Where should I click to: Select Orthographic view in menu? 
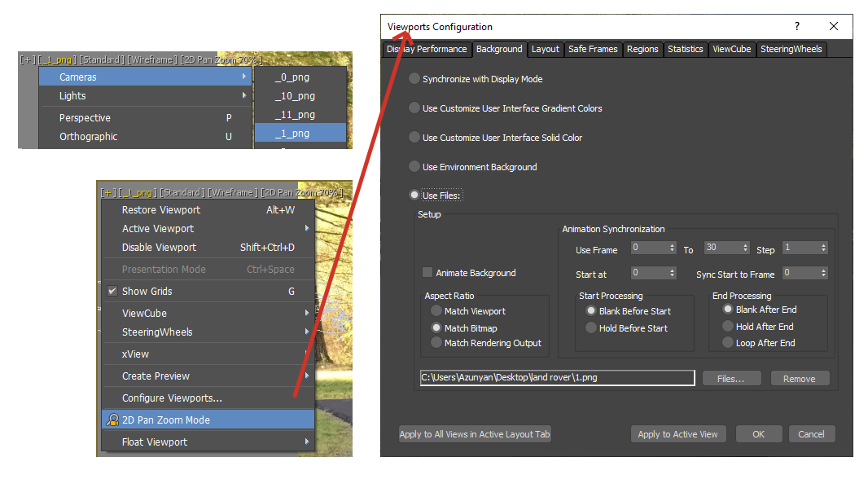[146, 136]
